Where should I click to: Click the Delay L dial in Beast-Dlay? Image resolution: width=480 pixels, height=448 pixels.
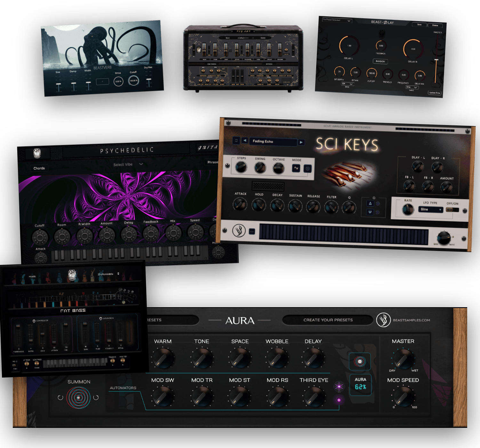pos(349,45)
